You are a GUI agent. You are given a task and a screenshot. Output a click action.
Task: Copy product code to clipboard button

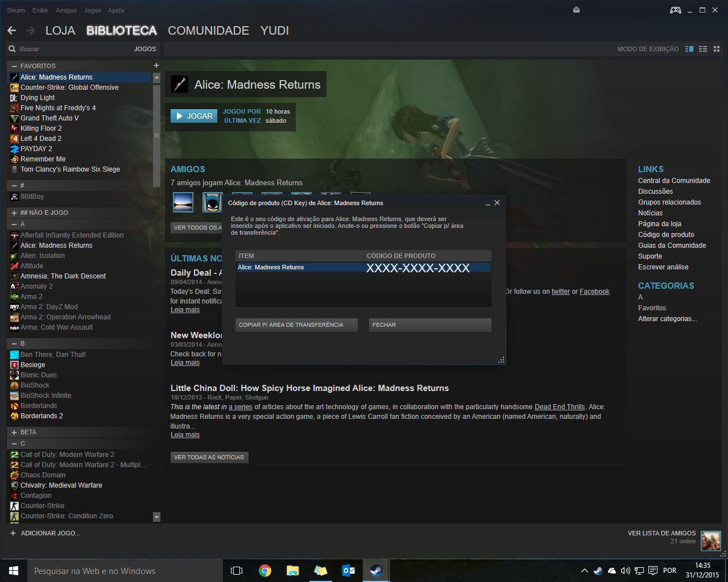(x=296, y=325)
